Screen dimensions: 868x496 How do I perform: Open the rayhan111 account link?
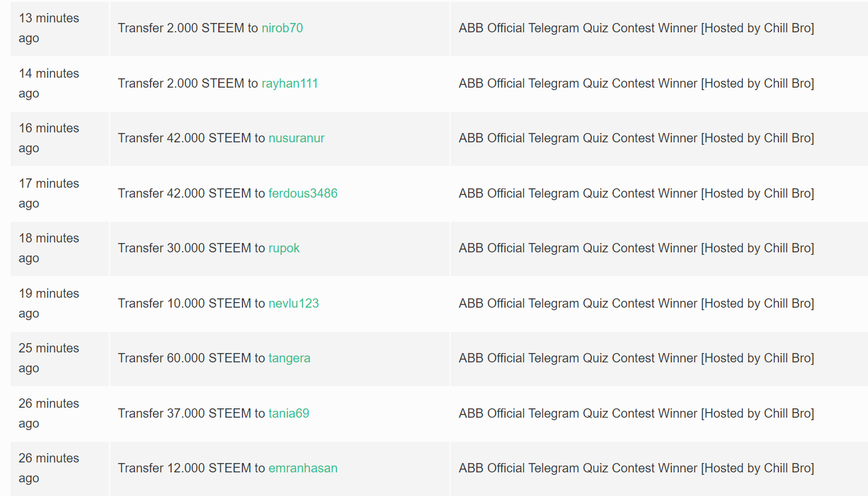click(289, 83)
